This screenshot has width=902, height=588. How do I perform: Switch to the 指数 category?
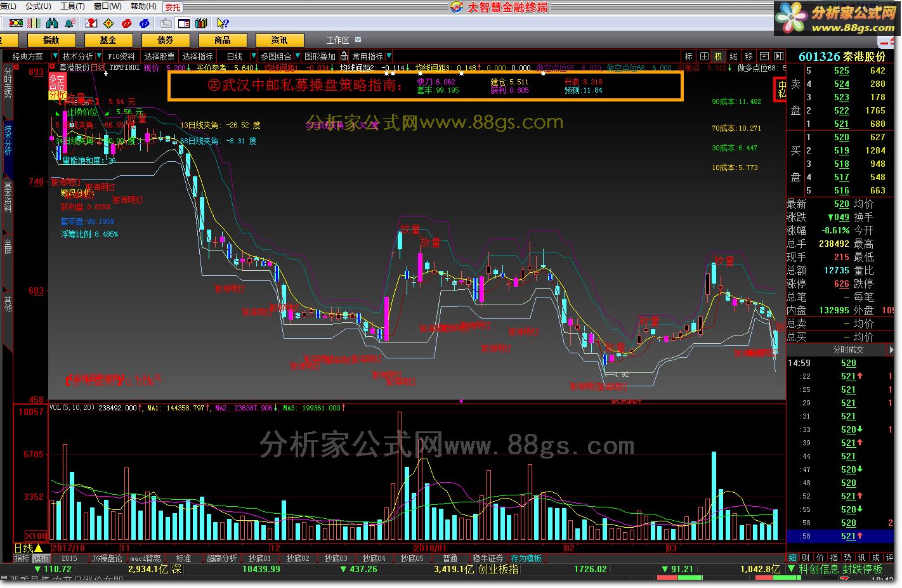point(51,40)
